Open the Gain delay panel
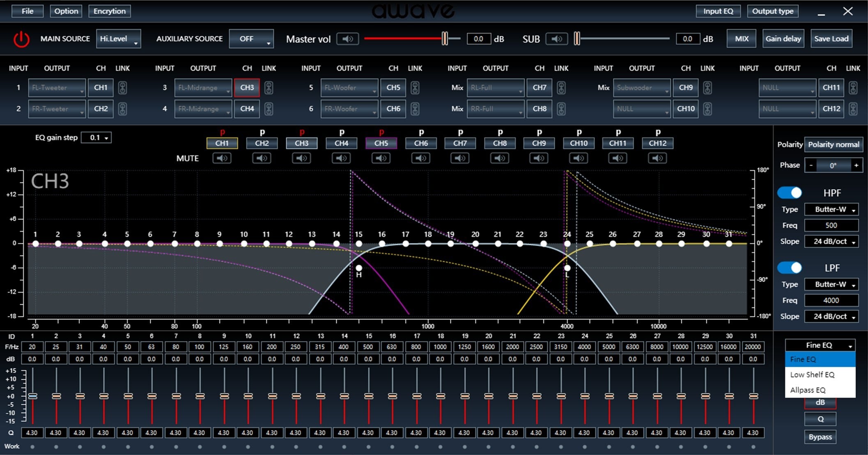The width and height of the screenshot is (868, 455). pyautogui.click(x=783, y=39)
